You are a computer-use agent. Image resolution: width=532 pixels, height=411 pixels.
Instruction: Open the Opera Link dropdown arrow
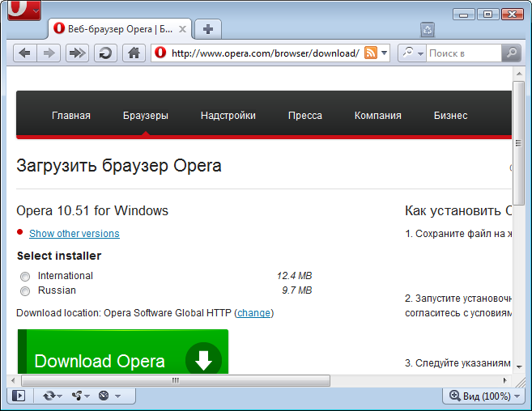point(60,396)
